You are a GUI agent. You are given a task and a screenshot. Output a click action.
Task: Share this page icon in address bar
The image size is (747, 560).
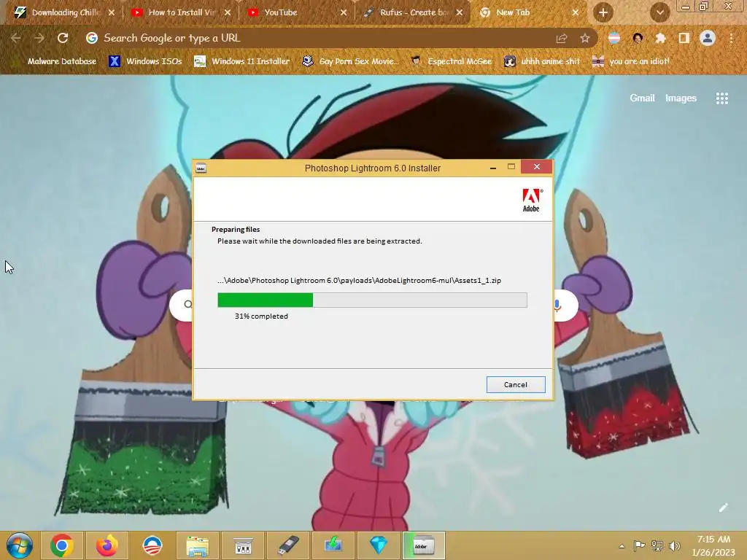(x=562, y=38)
